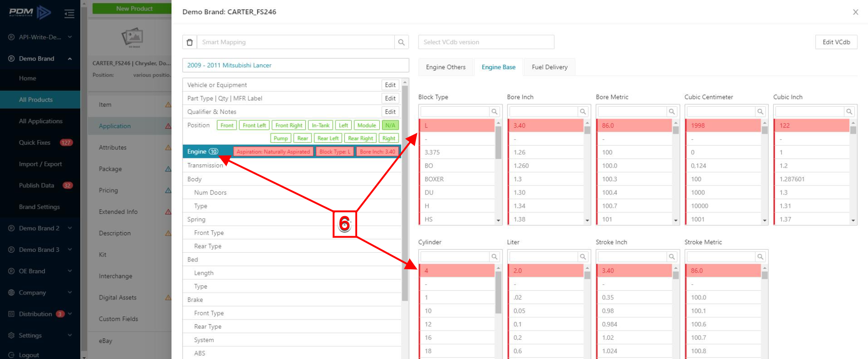Image resolution: width=868 pixels, height=359 pixels.
Task: Expand the OE Brand menu
Action: click(70, 271)
